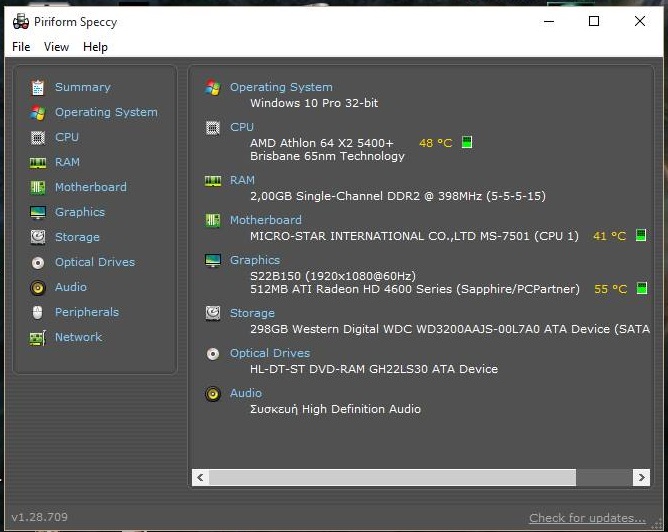Click the Motherboard icon in sidebar
The image size is (668, 532).
point(37,187)
